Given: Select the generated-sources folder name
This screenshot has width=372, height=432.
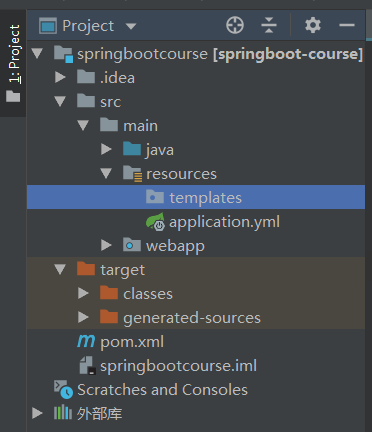Looking at the screenshot, I should pos(192,318).
